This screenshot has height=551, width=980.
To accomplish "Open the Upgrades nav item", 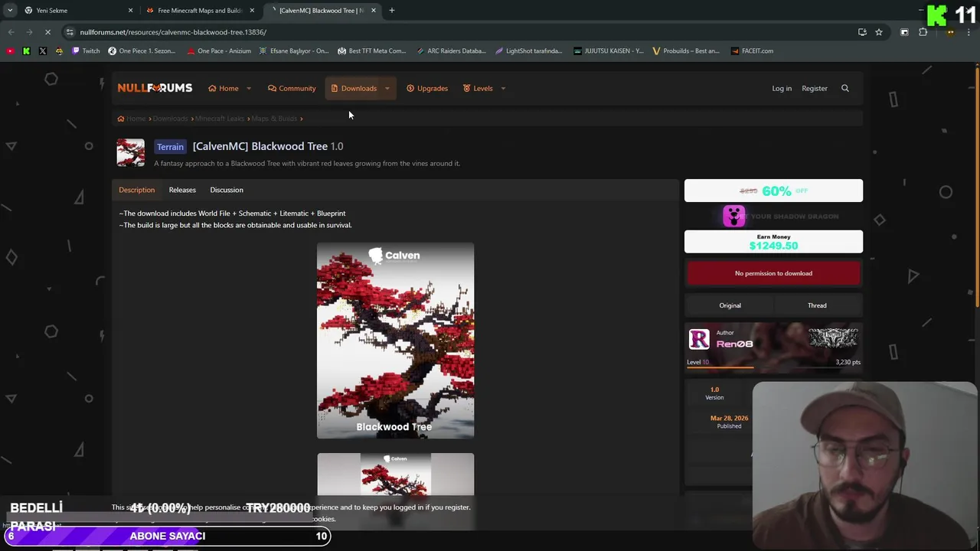I will pos(427,88).
